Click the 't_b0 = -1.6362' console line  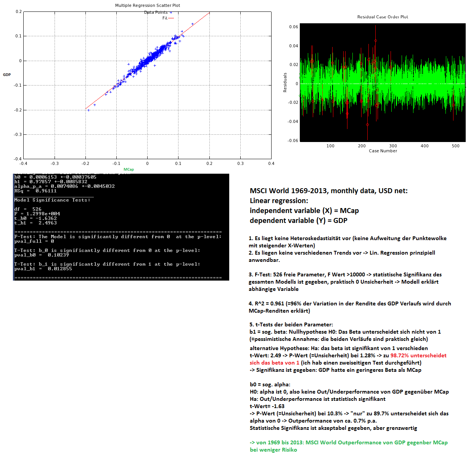pyautogui.click(x=35, y=218)
